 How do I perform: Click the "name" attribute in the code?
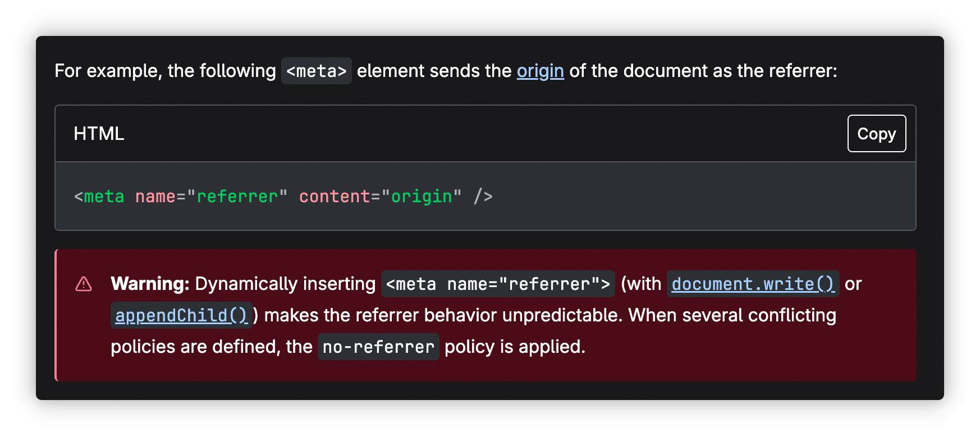[155, 196]
